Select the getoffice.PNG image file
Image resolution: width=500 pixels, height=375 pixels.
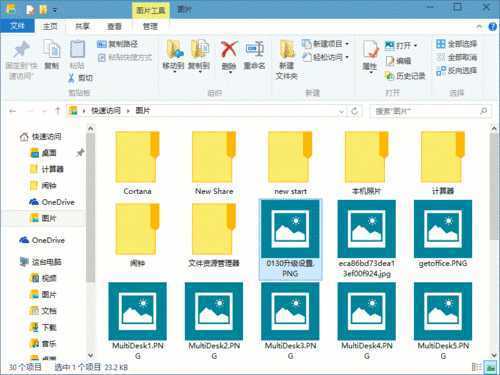coord(443,234)
